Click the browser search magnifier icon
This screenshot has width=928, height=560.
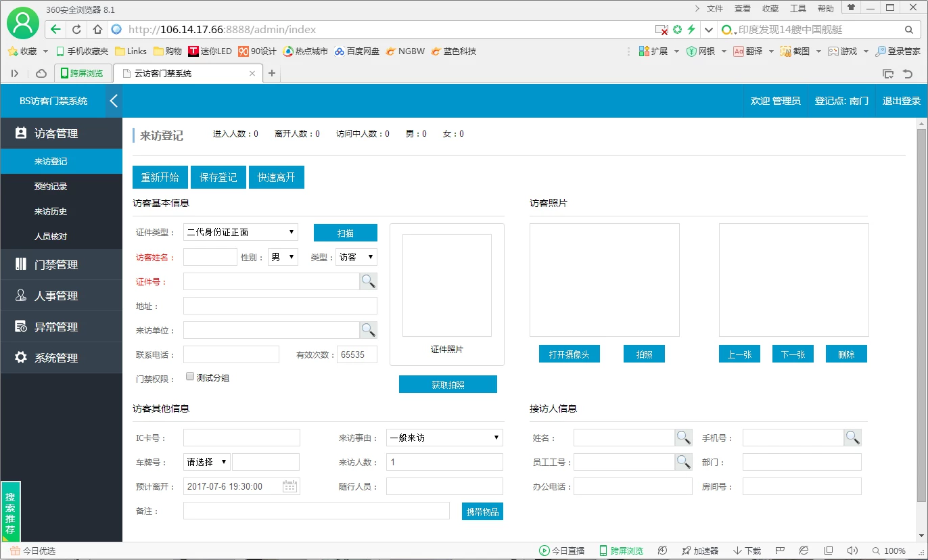[909, 30]
